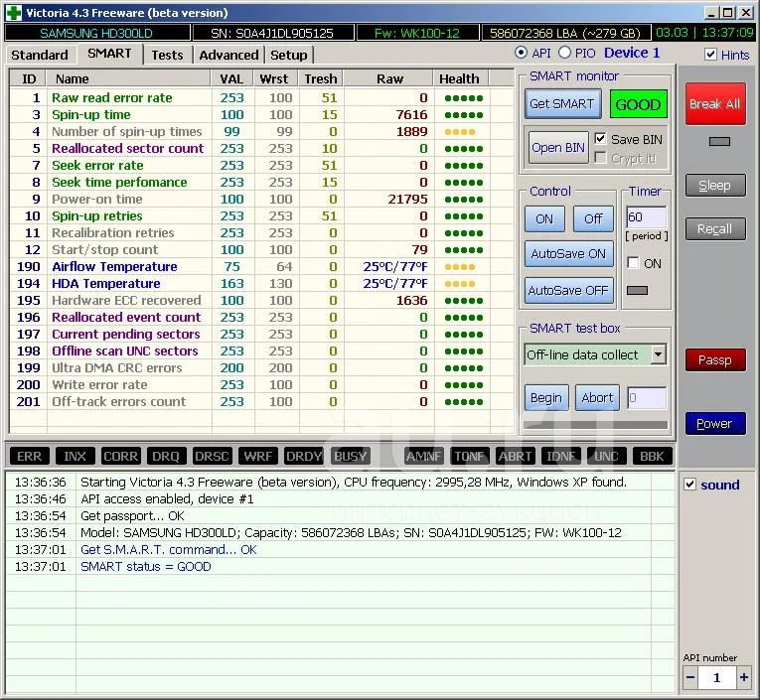
Task: Begin the SMART test
Action: click(546, 398)
